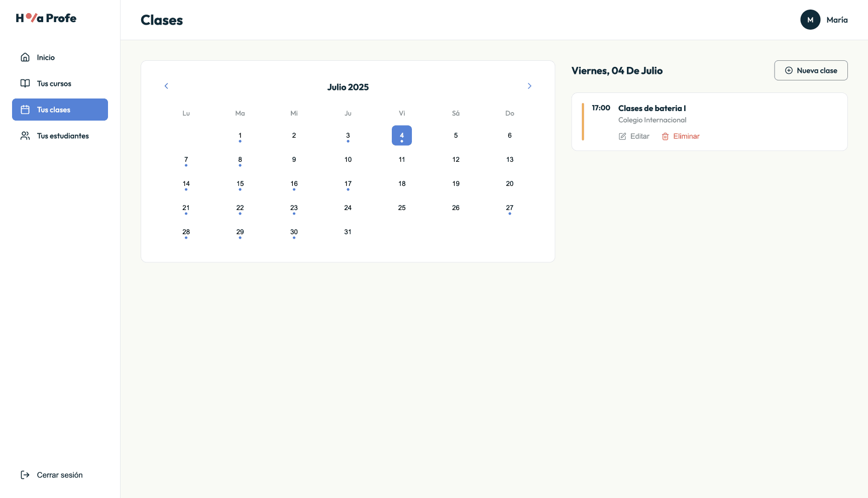Screen dimensions: 868x498
Task: Open Tus cursos via the book icon
Action: [x=25, y=83]
